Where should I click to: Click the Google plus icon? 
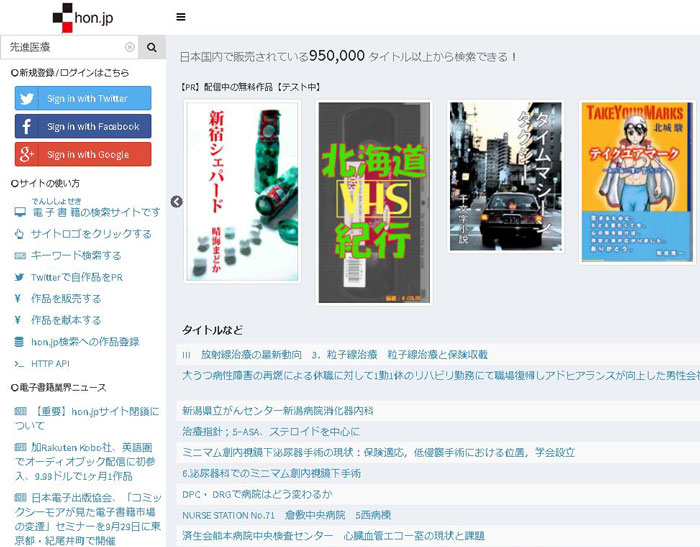(x=27, y=154)
